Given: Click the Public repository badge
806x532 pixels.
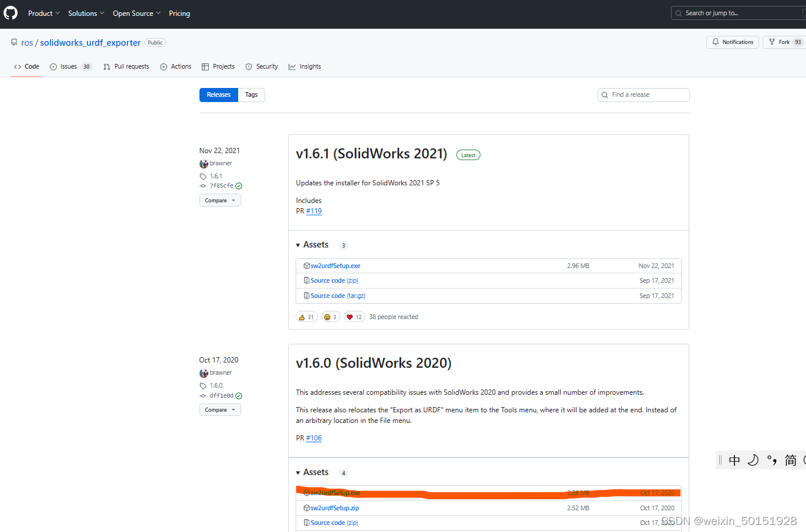Looking at the screenshot, I should click(x=155, y=43).
